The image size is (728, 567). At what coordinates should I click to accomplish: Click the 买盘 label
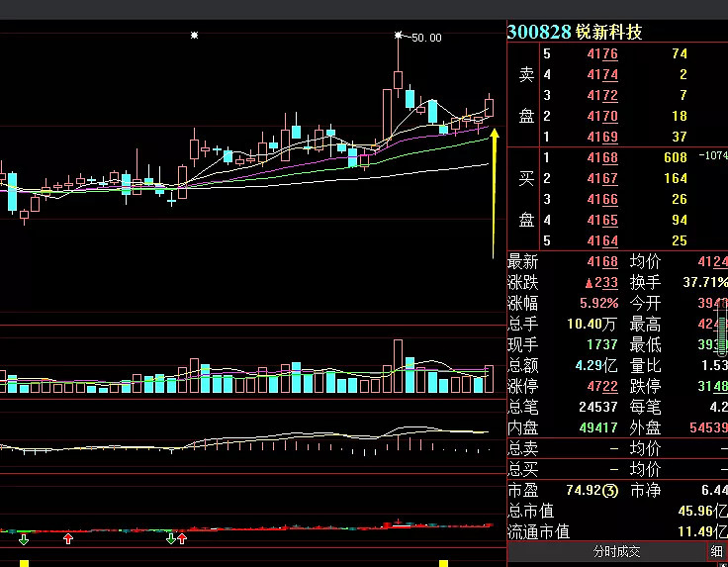point(526,199)
